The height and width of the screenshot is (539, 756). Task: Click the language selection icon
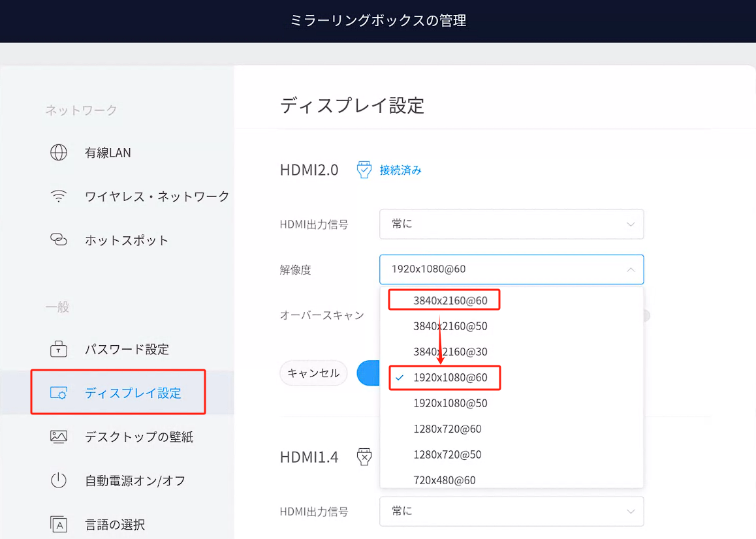[x=59, y=524]
